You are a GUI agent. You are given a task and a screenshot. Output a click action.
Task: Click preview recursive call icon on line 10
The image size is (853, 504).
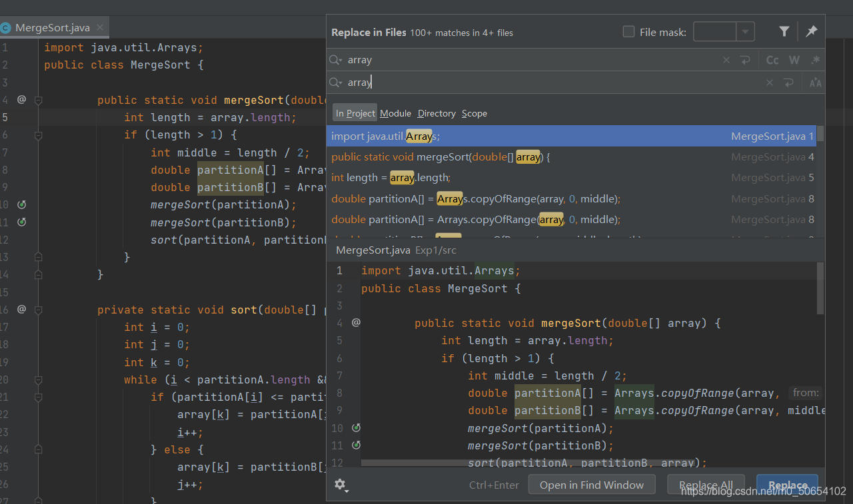(x=356, y=427)
